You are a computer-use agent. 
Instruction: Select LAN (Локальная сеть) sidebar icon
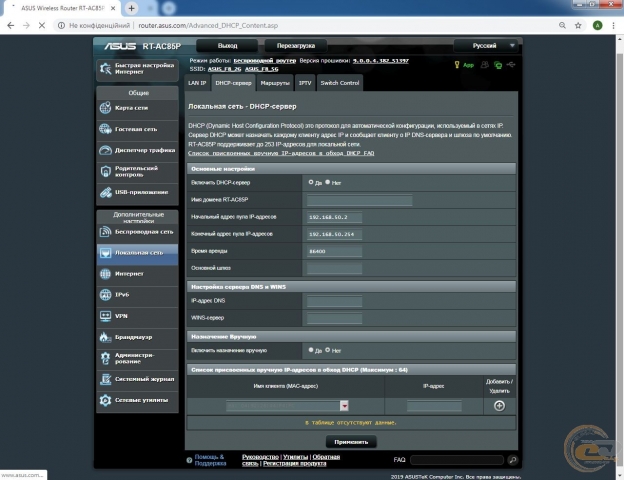105,252
